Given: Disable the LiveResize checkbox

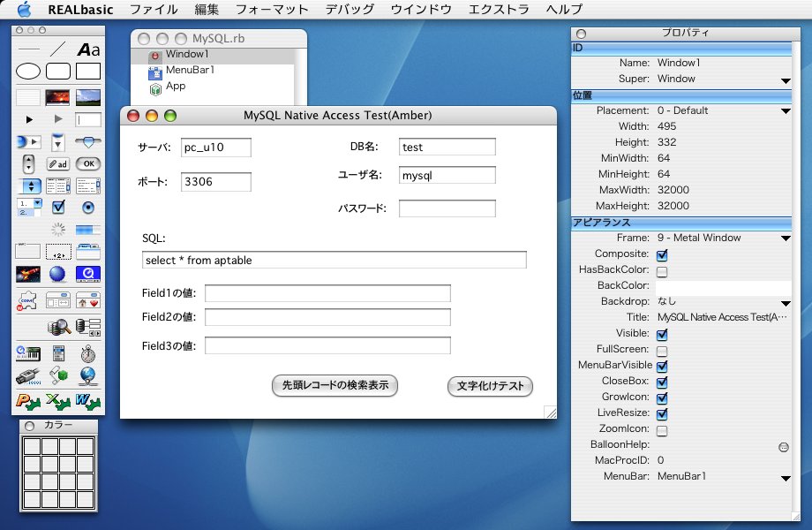Looking at the screenshot, I should point(662,414).
